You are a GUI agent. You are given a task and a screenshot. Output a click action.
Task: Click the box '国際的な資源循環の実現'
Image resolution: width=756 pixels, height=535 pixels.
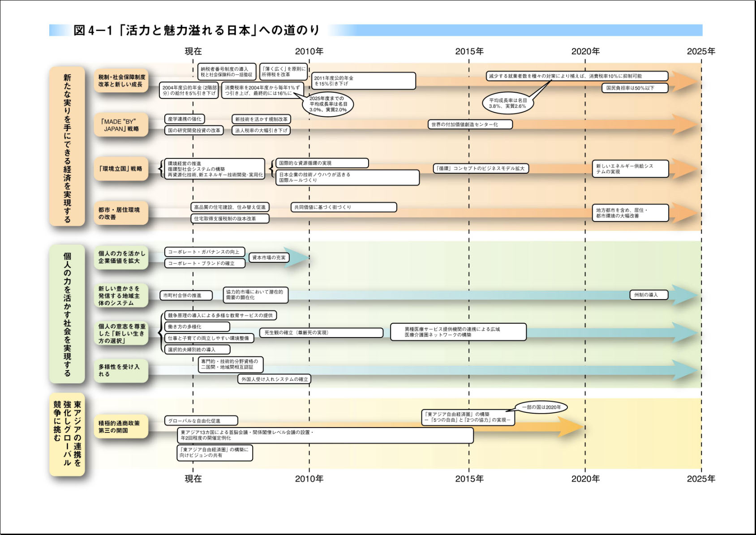pyautogui.click(x=322, y=163)
